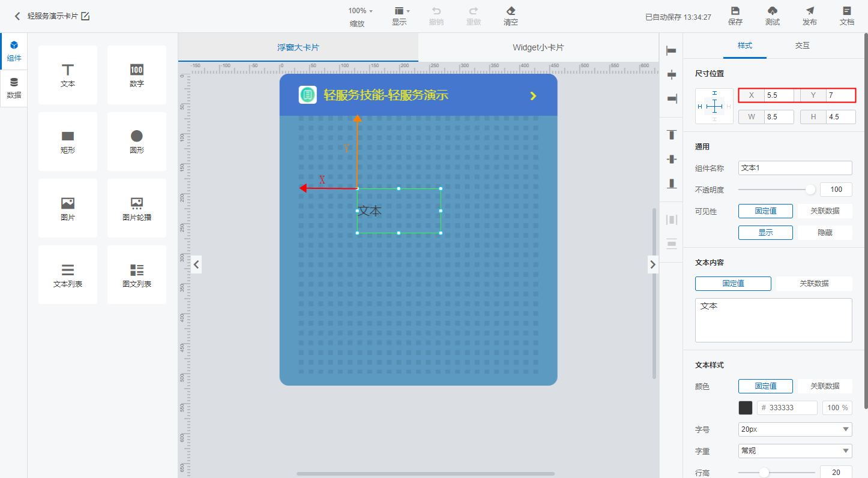This screenshot has width=868, height=478.
Task: Align left using the align icon
Action: pos(672,52)
